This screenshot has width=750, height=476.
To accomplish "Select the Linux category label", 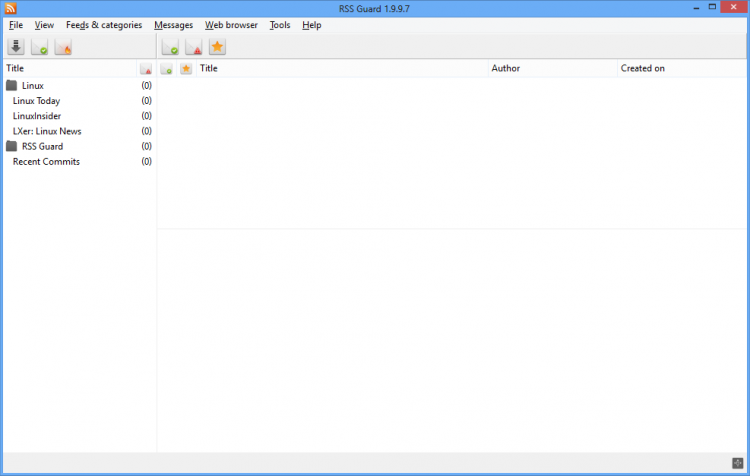I will click(33, 86).
